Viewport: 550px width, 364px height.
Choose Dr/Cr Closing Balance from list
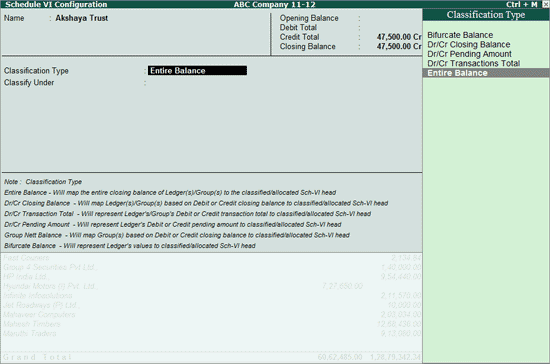coord(469,45)
